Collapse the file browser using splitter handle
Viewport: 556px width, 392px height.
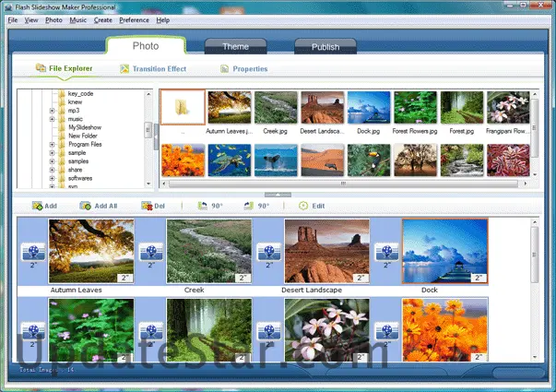tap(278, 195)
